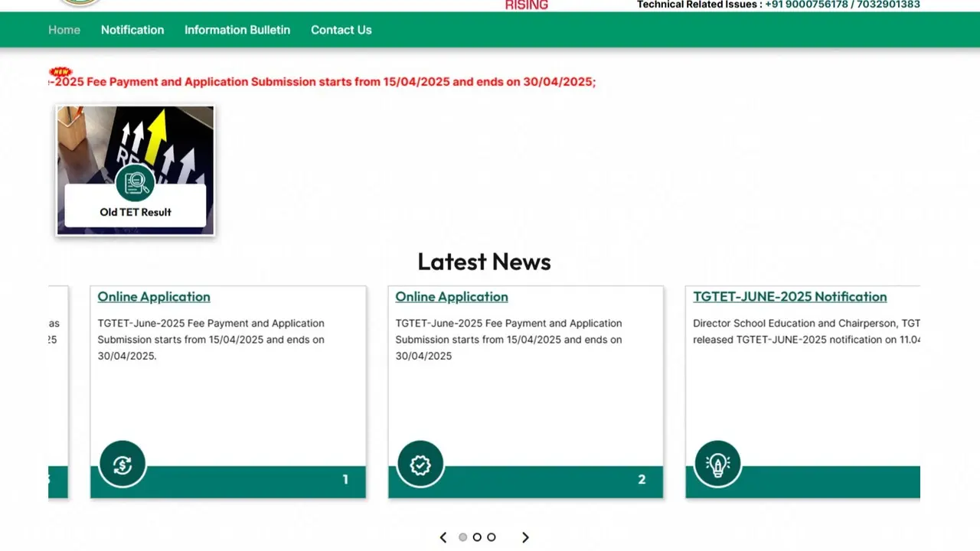The height and width of the screenshot is (551, 980).
Task: Advance the carousel with right chevron arrow
Action: (525, 537)
